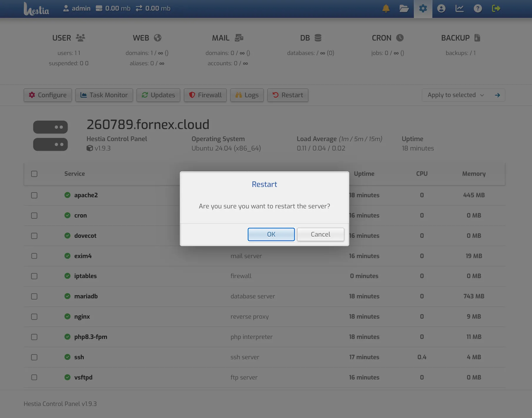Click the reverse proxy description
Screen dimensions: 532x418
click(x=250, y=317)
